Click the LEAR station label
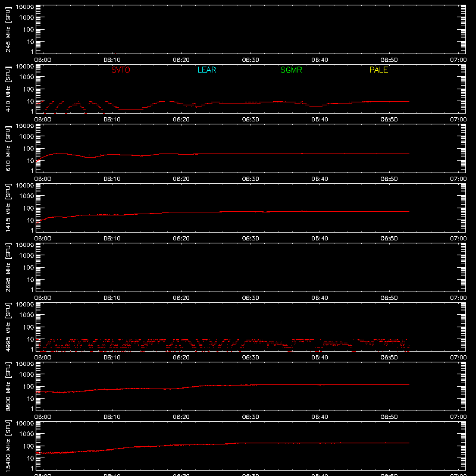 point(206,70)
